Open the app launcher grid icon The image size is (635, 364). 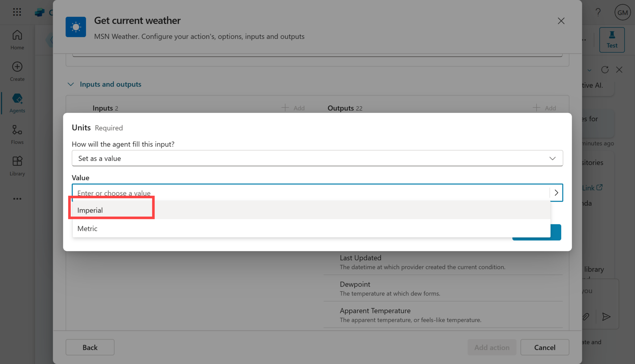point(17,12)
